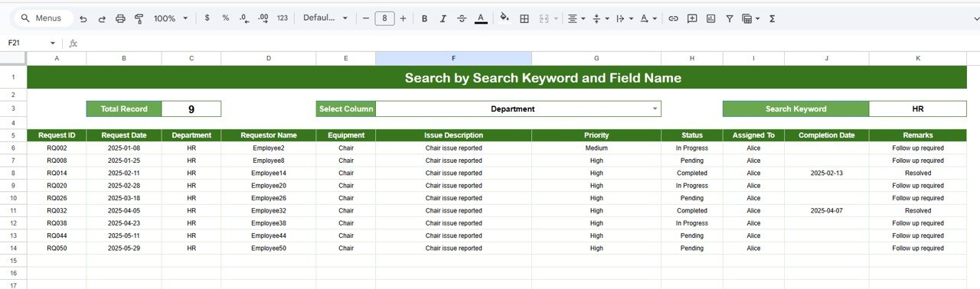Select the Resolved remark in RQ032 row
Image resolution: width=980 pixels, height=289 pixels.
918,211
